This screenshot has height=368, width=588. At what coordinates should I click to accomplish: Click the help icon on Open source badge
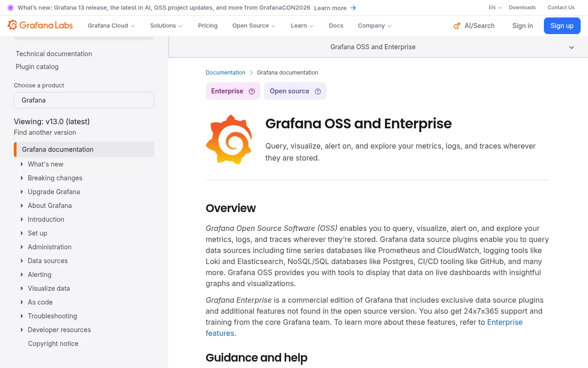click(x=318, y=92)
